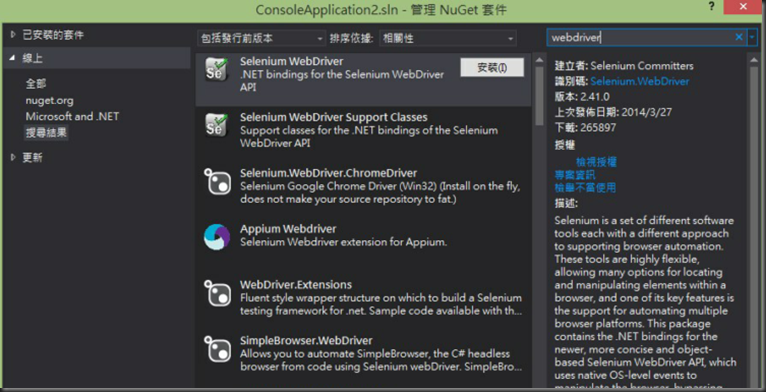
Task: Click the Appium Webdriver package icon
Action: 216,237
